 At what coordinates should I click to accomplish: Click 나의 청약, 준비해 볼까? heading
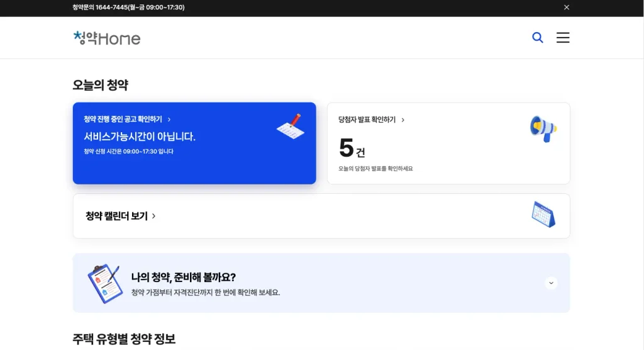183,277
